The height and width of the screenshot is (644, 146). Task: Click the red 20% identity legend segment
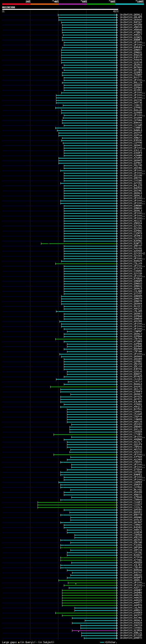tap(16, 4)
